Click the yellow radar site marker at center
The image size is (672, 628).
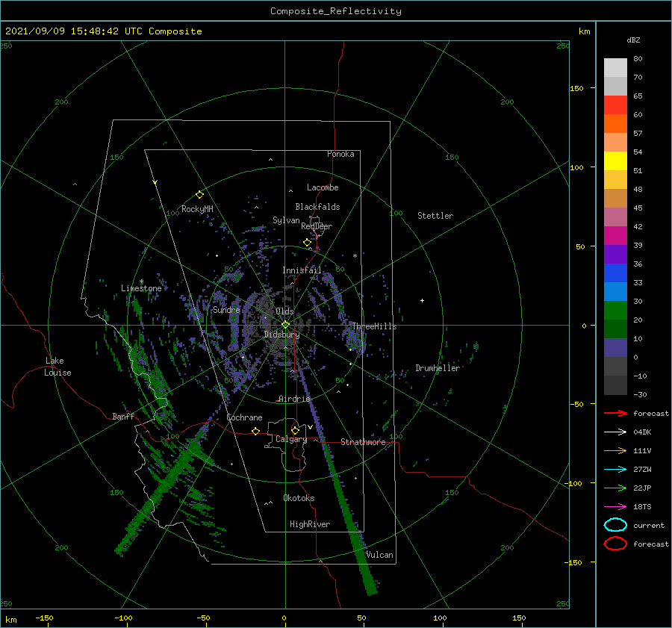285,325
